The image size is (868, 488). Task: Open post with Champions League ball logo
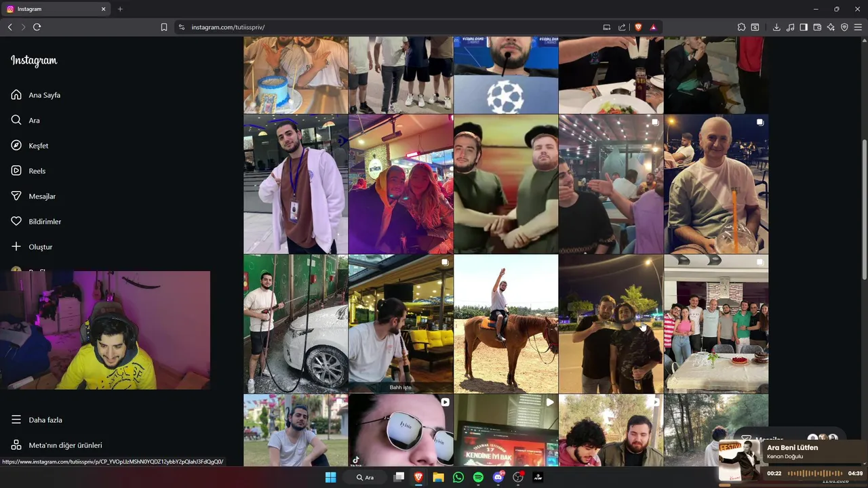click(506, 75)
